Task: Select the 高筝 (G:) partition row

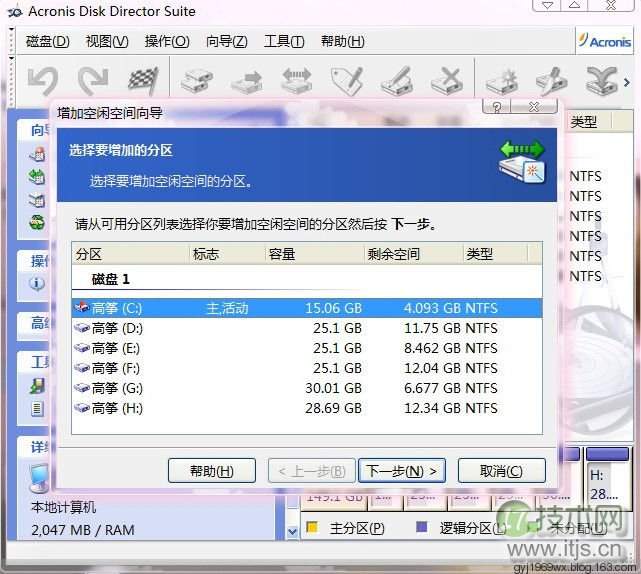Action: 307,388
